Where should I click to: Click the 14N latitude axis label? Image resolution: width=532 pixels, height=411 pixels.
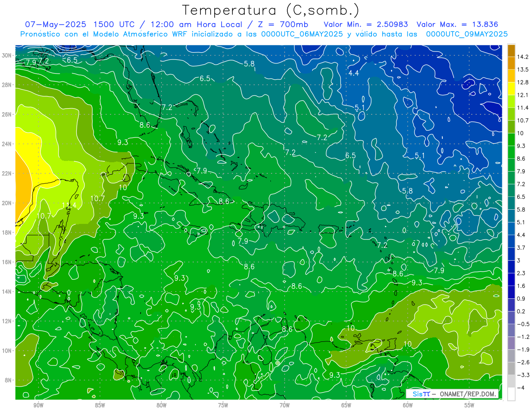click(7, 291)
